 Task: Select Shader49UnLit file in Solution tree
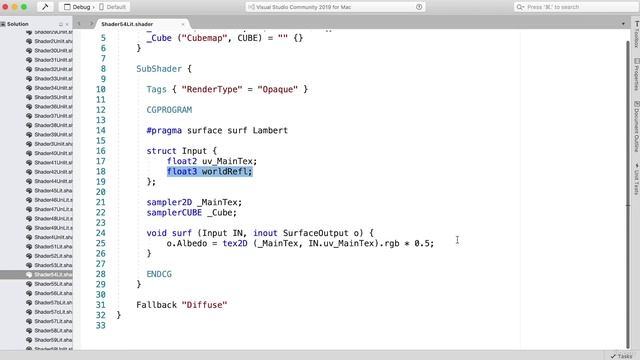coord(53,228)
